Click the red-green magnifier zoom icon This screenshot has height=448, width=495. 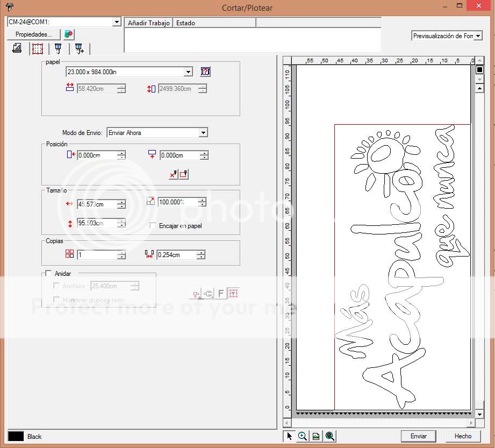(x=329, y=436)
